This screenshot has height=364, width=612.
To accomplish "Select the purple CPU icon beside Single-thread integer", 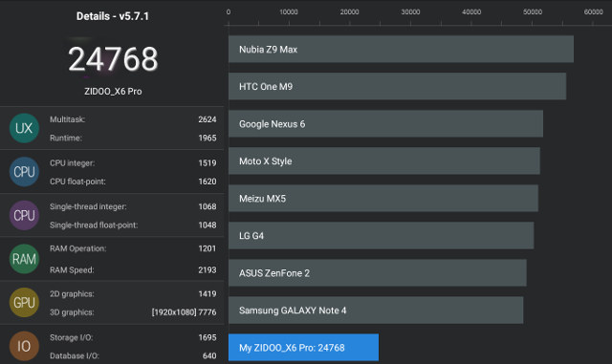I will point(24,215).
